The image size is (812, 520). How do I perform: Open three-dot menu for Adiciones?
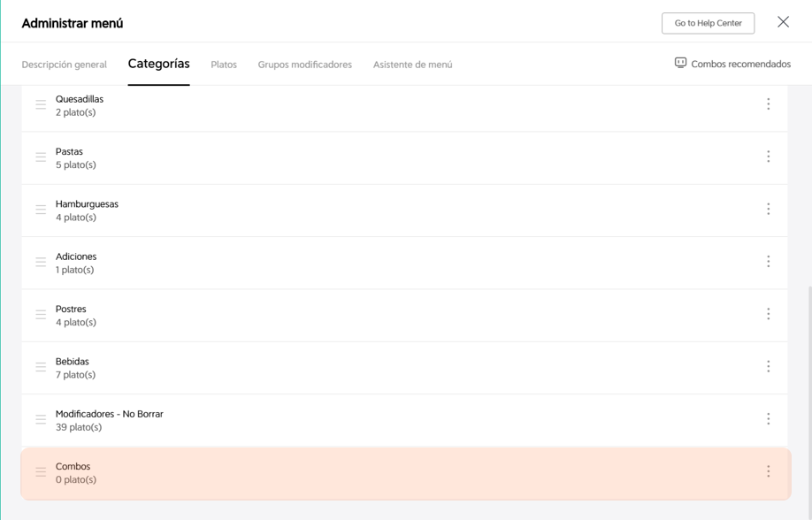768,261
